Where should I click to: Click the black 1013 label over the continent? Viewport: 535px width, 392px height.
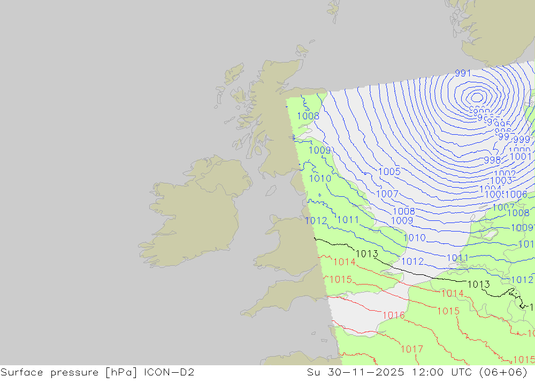click(478, 284)
